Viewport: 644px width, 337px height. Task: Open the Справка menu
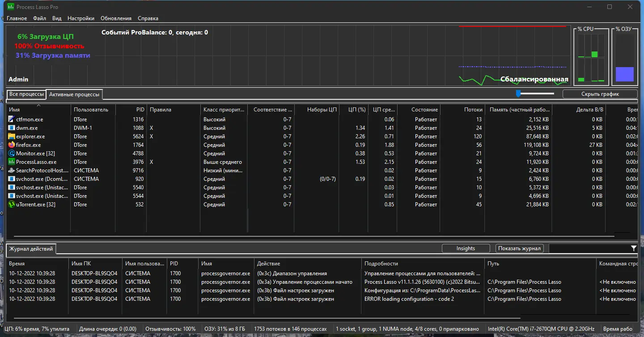[x=148, y=18]
